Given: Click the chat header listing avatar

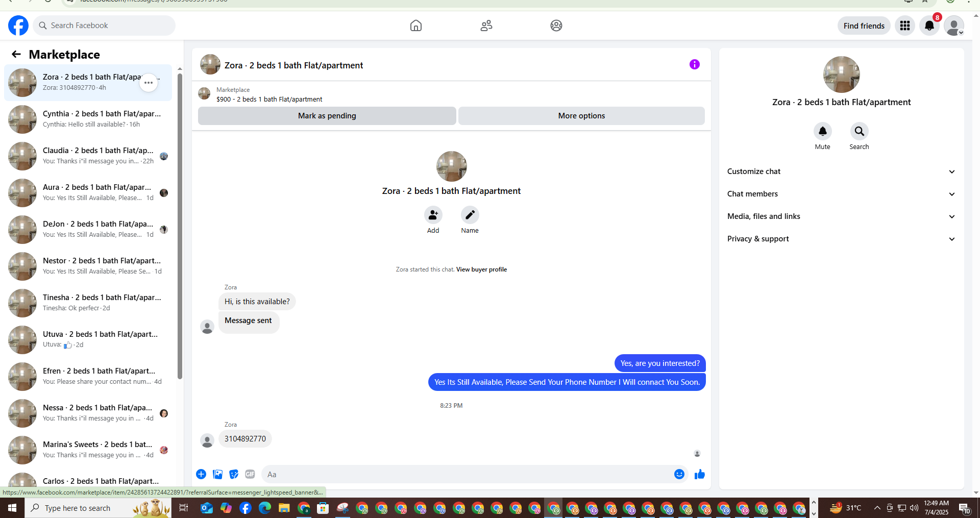Looking at the screenshot, I should tap(210, 65).
